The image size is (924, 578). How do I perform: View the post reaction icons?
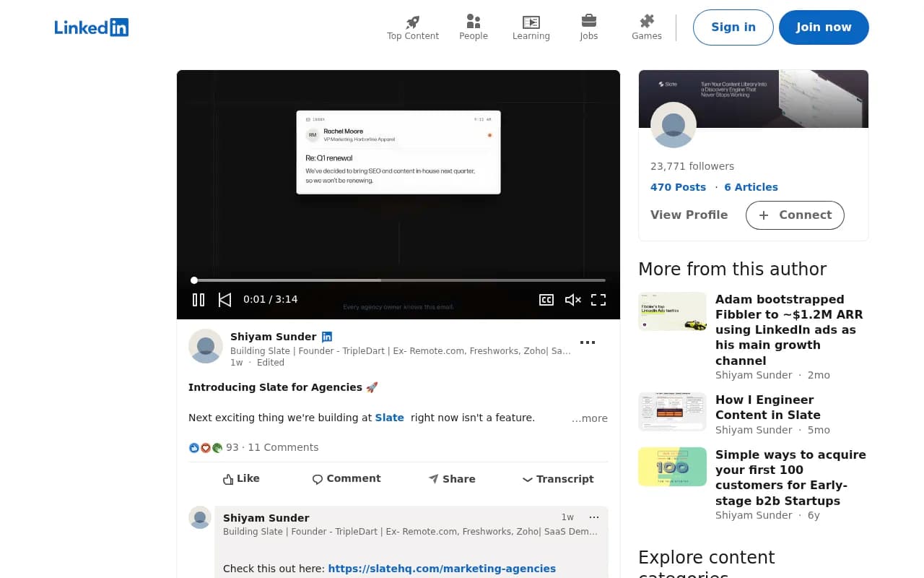pos(206,448)
